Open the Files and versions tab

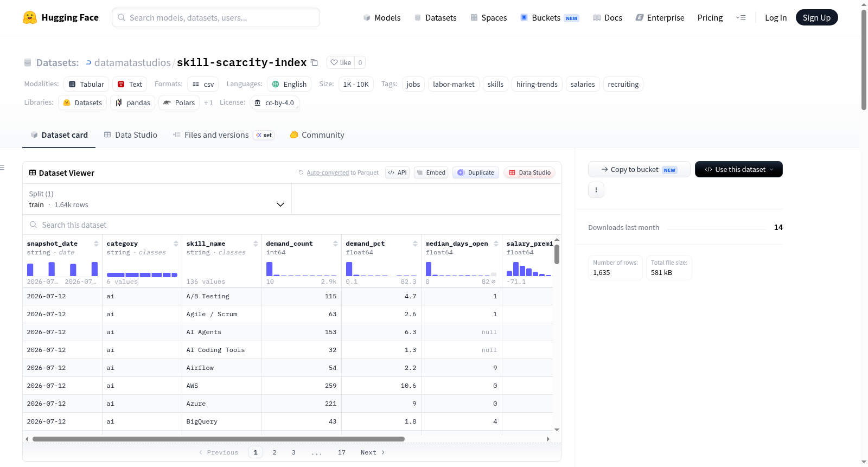point(223,135)
